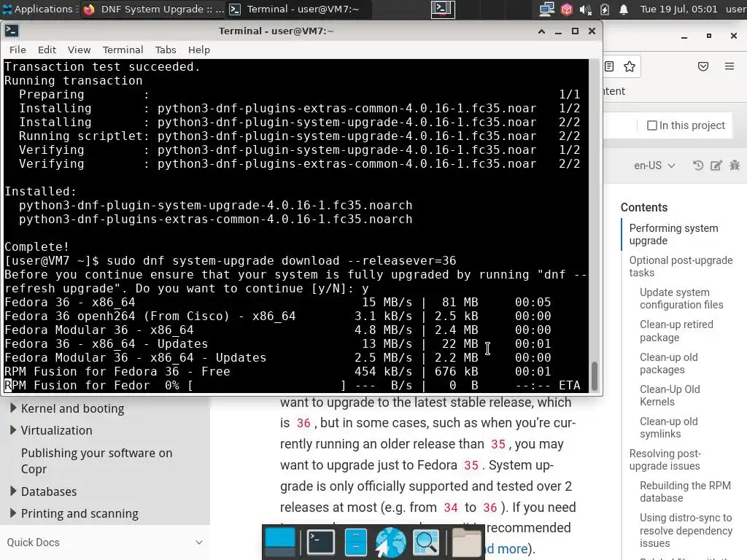Expand the Databases section arrow
This screenshot has width=747, height=560.
(x=13, y=491)
